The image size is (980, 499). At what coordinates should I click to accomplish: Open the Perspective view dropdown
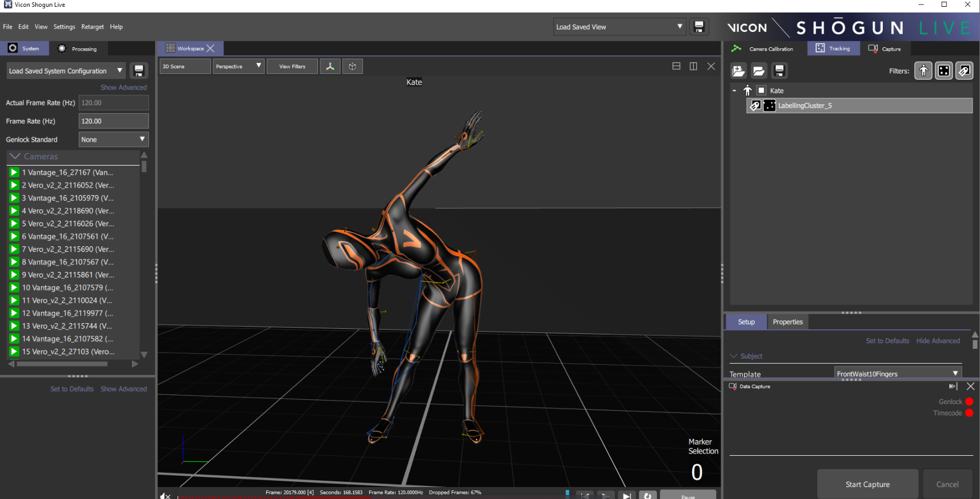(x=238, y=67)
